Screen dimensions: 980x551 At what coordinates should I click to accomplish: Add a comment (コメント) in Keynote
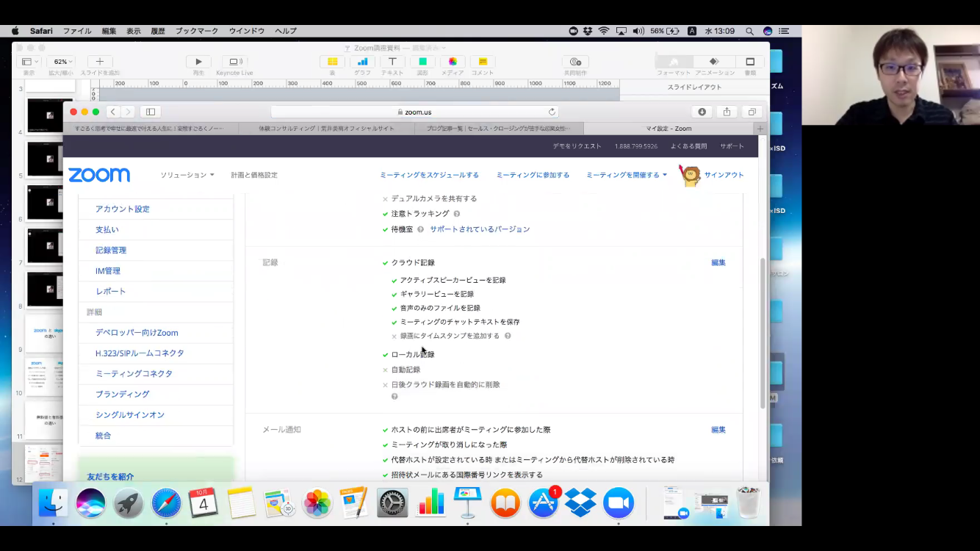483,62
